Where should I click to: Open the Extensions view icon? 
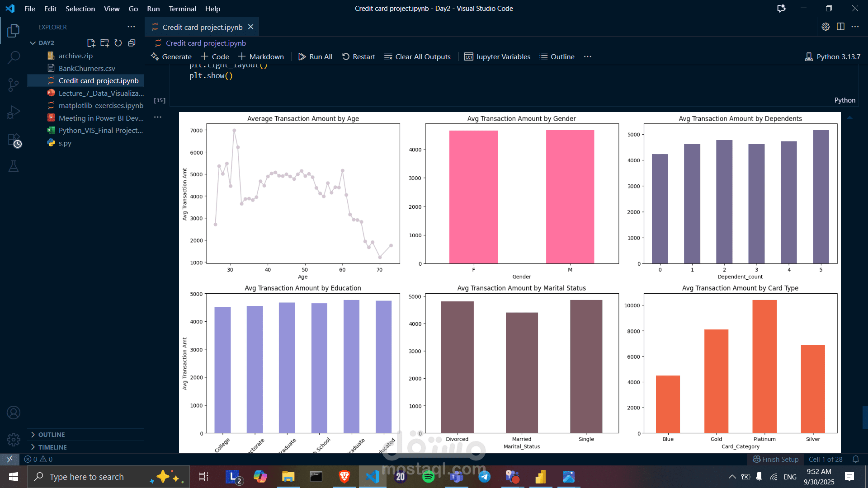14,140
